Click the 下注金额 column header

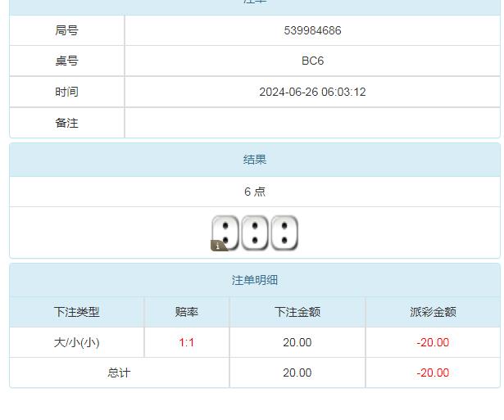point(297,312)
